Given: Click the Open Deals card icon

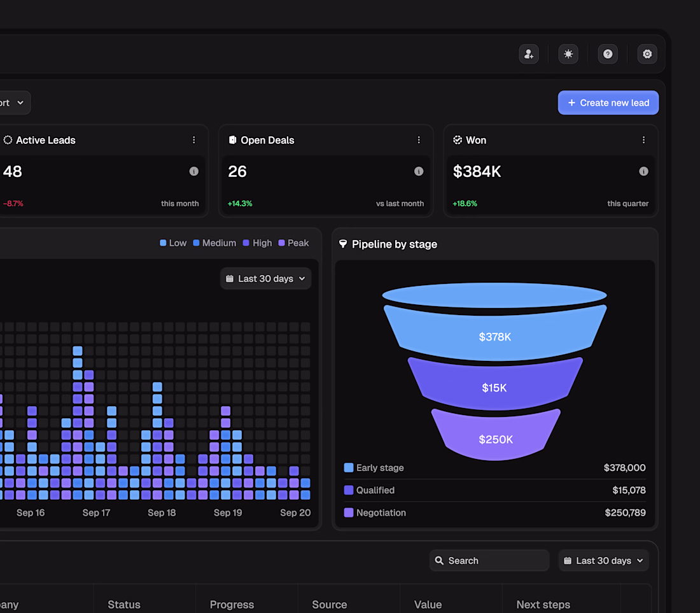Looking at the screenshot, I should [232, 140].
